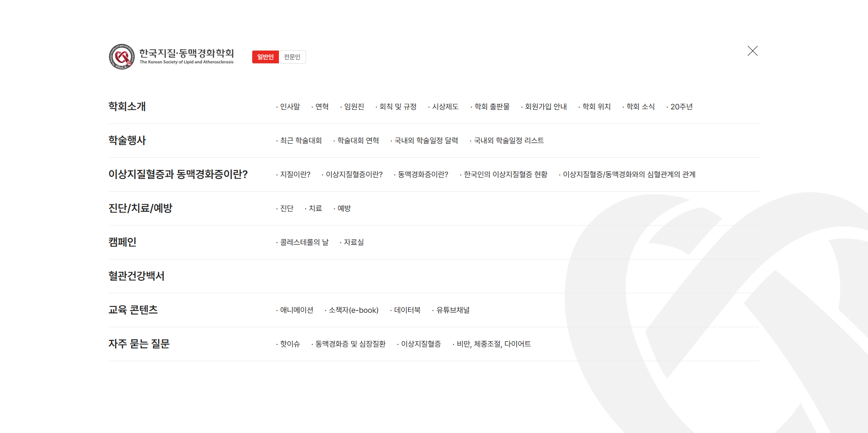
Task: Go to 유튜브채널 link
Action: (453, 310)
